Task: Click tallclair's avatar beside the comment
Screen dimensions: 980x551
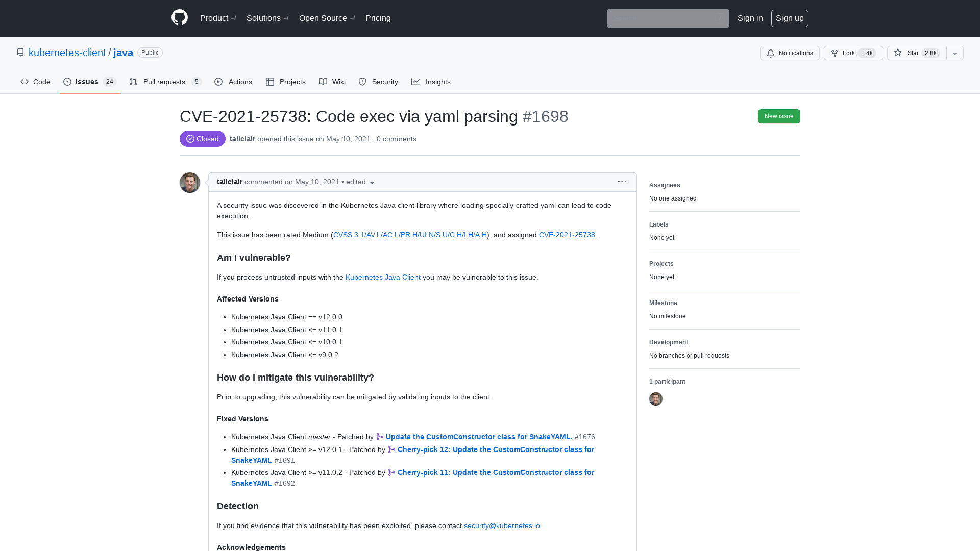Action: pos(190,183)
